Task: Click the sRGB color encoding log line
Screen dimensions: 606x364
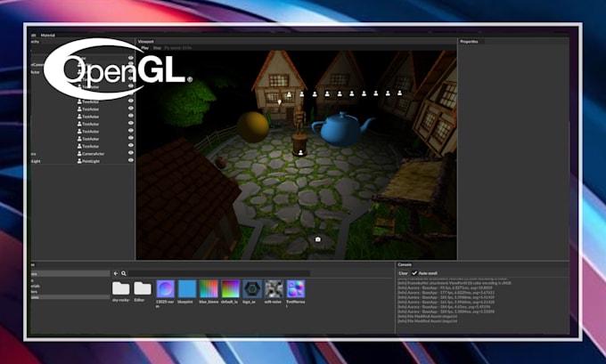Action: tap(454, 283)
